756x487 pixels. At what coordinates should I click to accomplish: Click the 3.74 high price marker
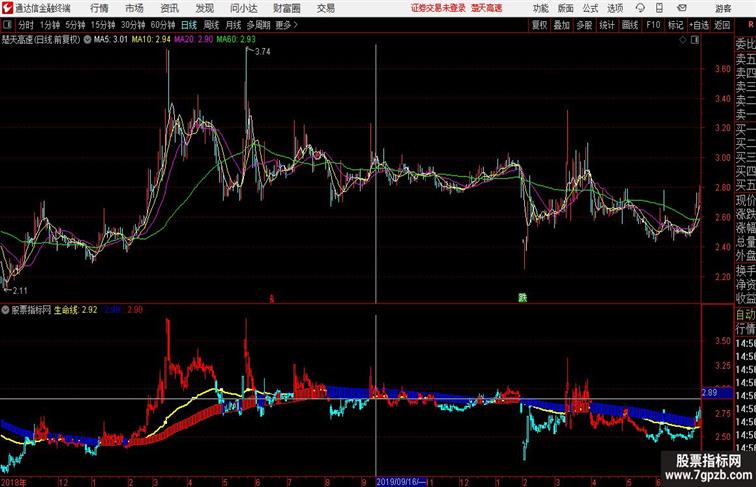pos(263,52)
